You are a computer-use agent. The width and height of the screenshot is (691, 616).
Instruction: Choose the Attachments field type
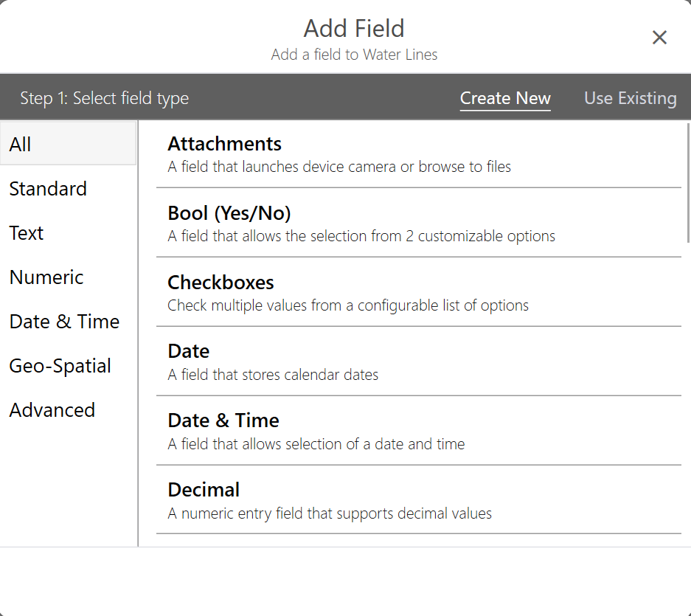(x=418, y=153)
